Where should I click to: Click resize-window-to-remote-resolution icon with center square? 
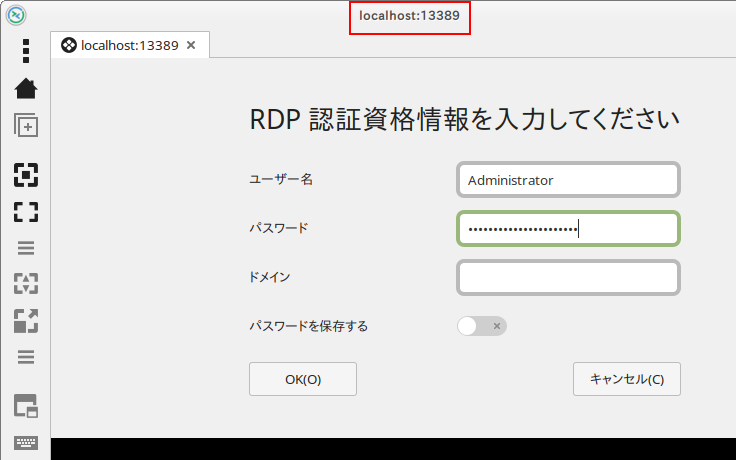(x=26, y=175)
